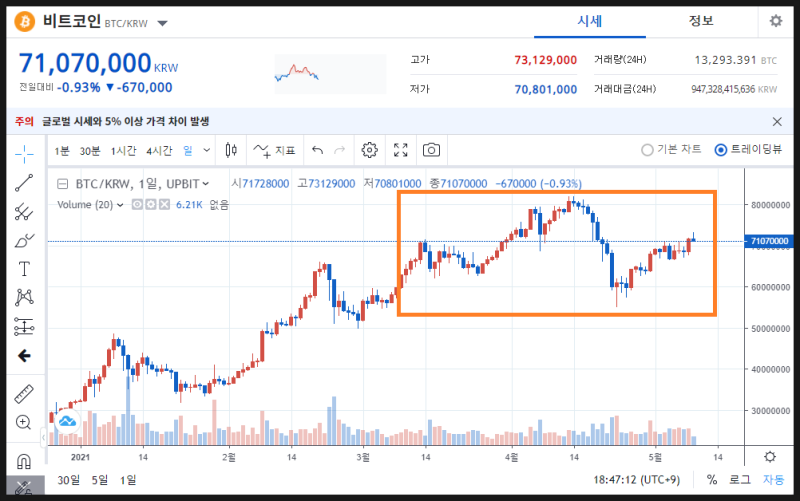Select the ruler measure tool
The height and width of the screenshot is (501, 800).
point(24,394)
